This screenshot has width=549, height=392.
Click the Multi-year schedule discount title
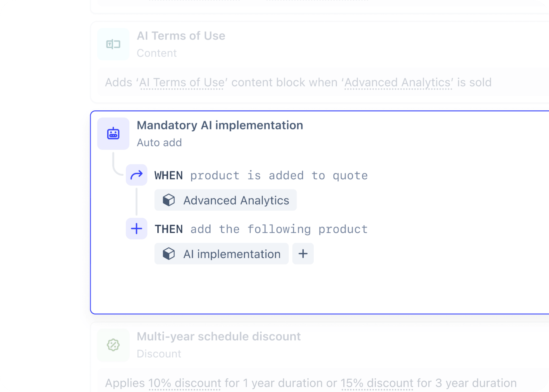(219, 336)
